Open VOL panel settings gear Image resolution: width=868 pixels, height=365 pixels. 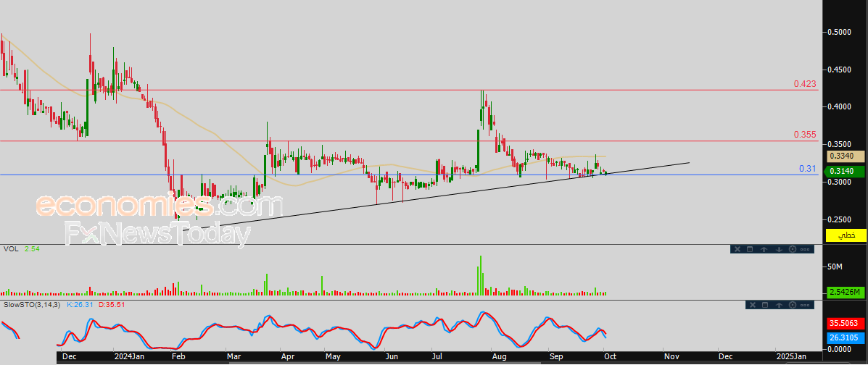[792, 250]
